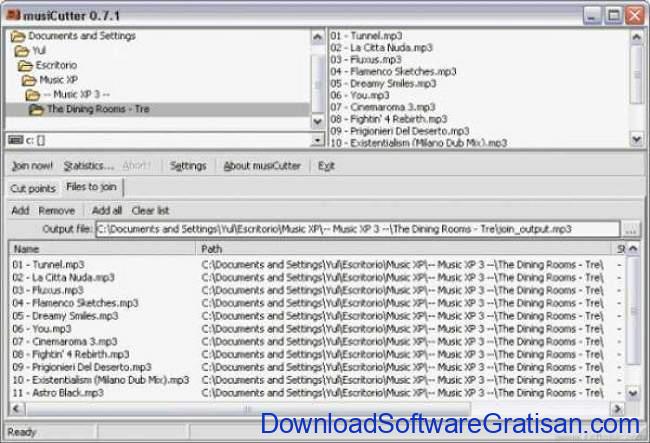Maximize the musiCutter window

[x=614, y=16]
